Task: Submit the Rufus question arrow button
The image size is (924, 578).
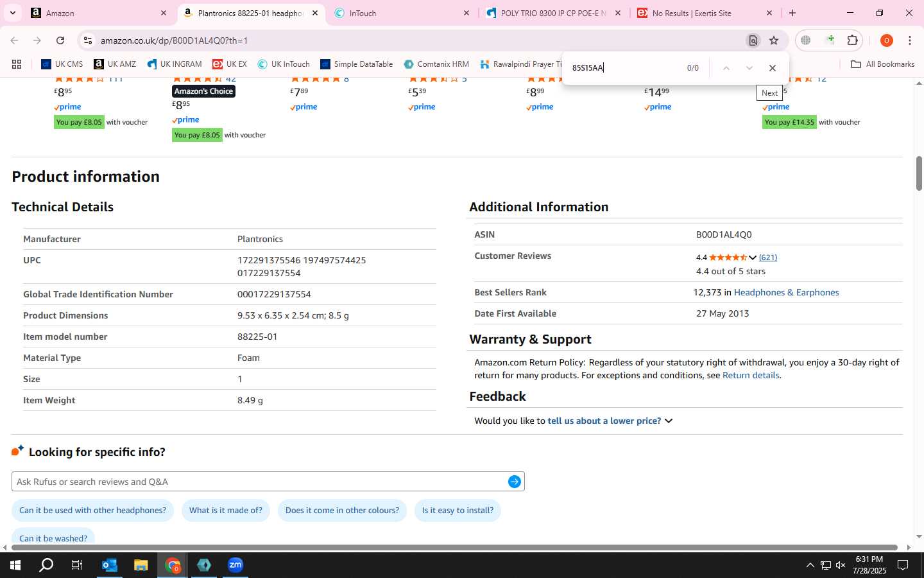Action: 514,482
